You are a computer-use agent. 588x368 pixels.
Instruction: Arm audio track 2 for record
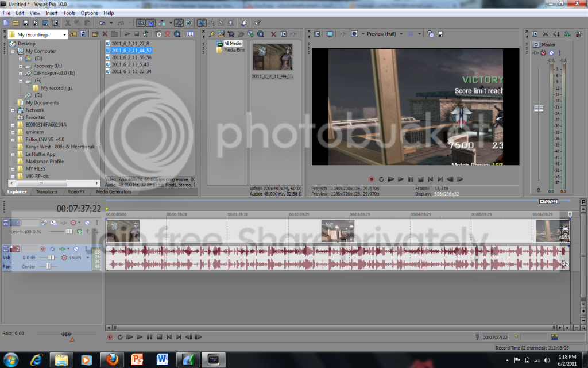click(x=42, y=249)
